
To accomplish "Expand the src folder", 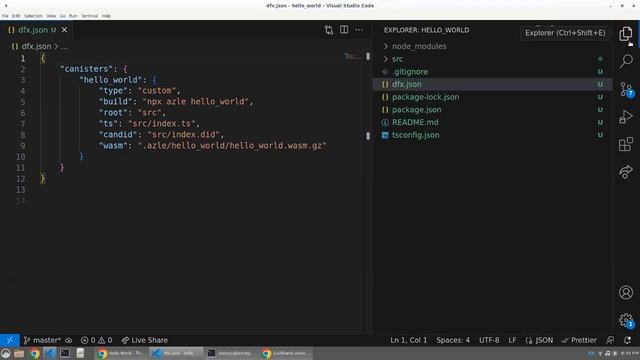I will pos(492,59).
